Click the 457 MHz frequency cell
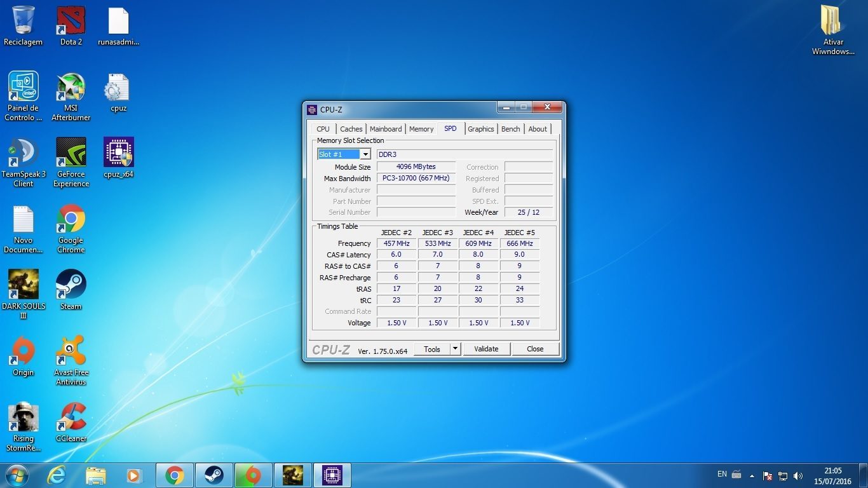The height and width of the screenshot is (488, 868). point(397,243)
